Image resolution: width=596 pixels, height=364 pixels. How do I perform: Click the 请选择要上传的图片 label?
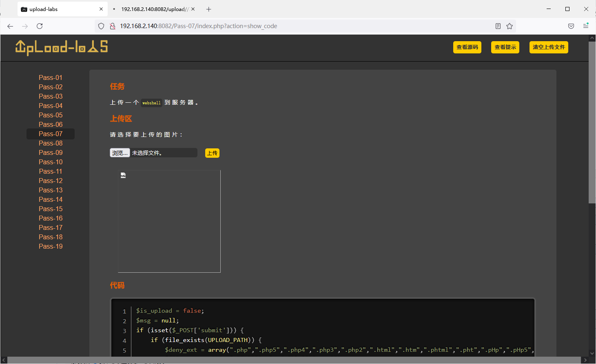pos(146,135)
